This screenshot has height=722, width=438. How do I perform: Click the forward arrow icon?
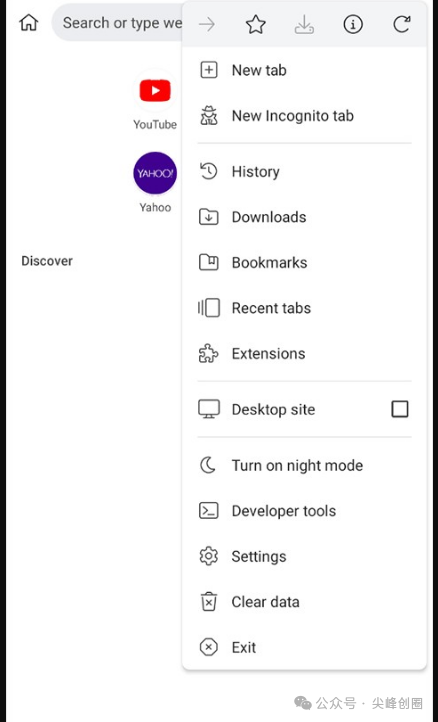(207, 24)
